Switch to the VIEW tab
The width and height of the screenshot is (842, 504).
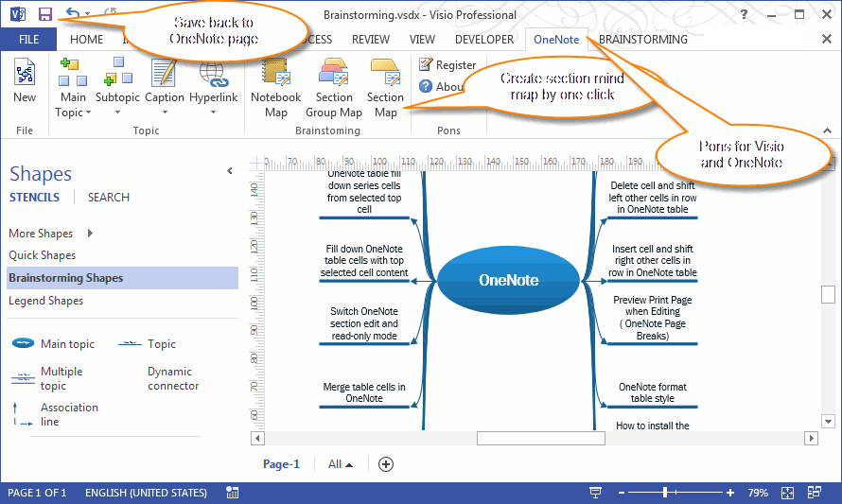422,39
